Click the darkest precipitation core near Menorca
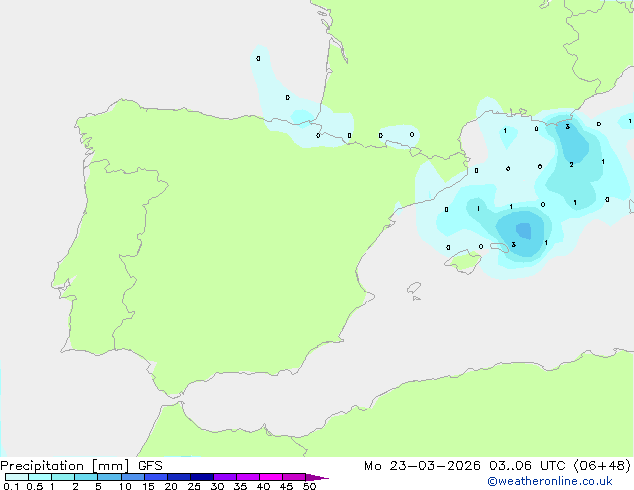 click(x=524, y=231)
